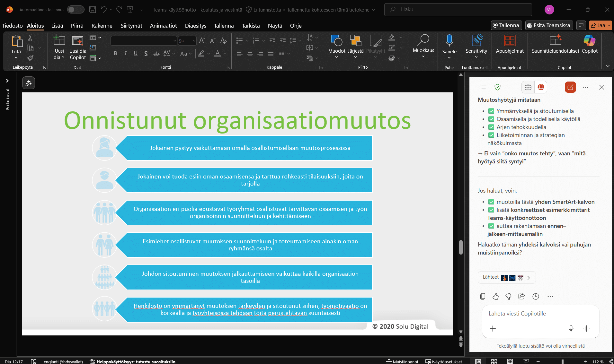Viewport: 614px width, 364px height.
Task: Expand the Pikkukuvat thumbnail pane
Action: click(x=7, y=81)
